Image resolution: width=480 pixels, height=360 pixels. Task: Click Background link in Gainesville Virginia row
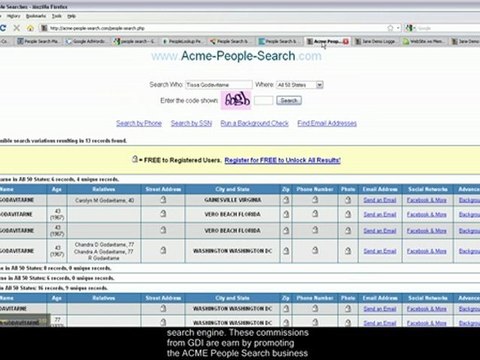tap(469, 200)
